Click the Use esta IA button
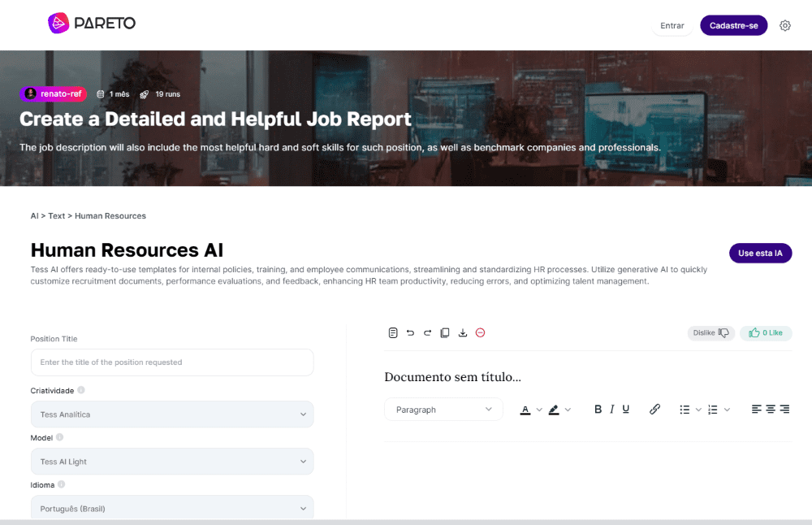 click(x=760, y=253)
